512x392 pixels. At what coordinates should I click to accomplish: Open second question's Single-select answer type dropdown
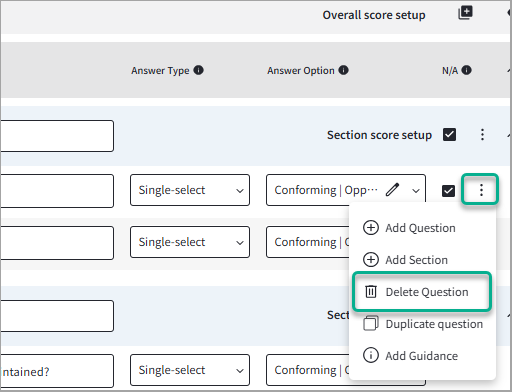190,242
